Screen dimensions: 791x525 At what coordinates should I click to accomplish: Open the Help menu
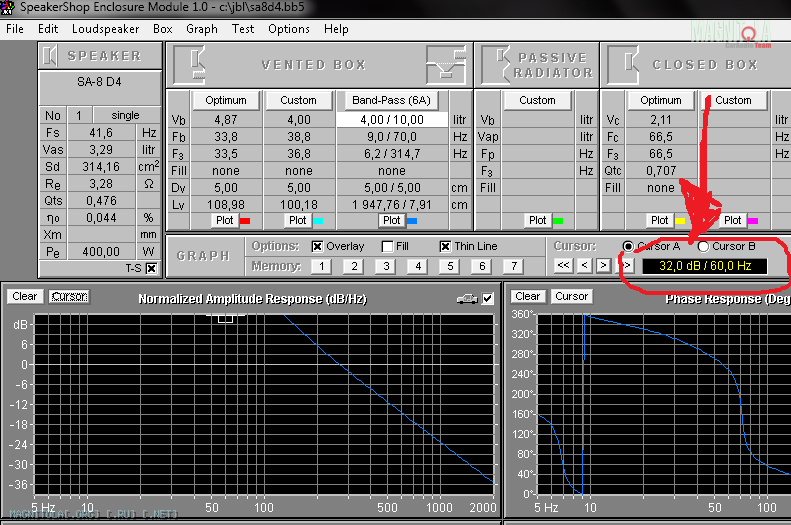pyautogui.click(x=336, y=29)
